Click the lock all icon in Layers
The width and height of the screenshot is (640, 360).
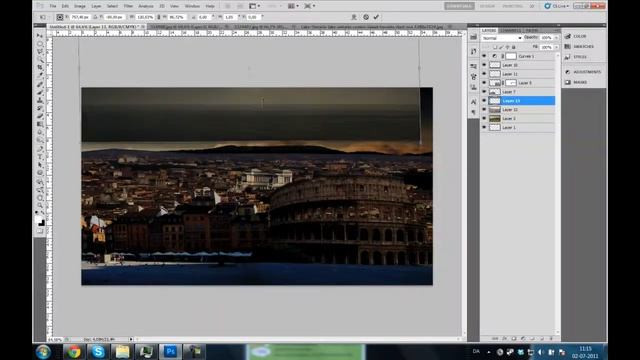tap(513, 47)
